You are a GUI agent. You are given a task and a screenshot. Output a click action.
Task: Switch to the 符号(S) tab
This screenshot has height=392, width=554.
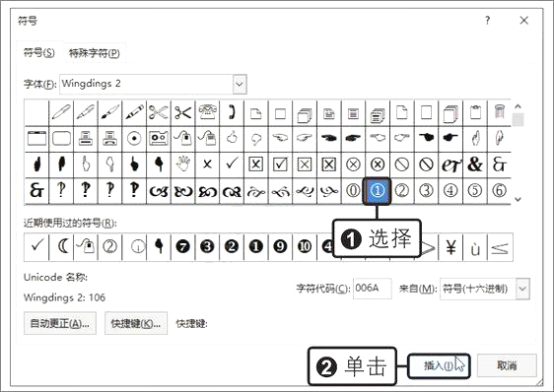click(x=38, y=53)
